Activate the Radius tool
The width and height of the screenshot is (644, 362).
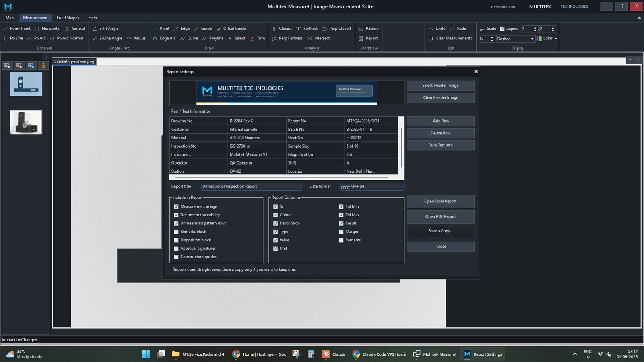[136, 38]
